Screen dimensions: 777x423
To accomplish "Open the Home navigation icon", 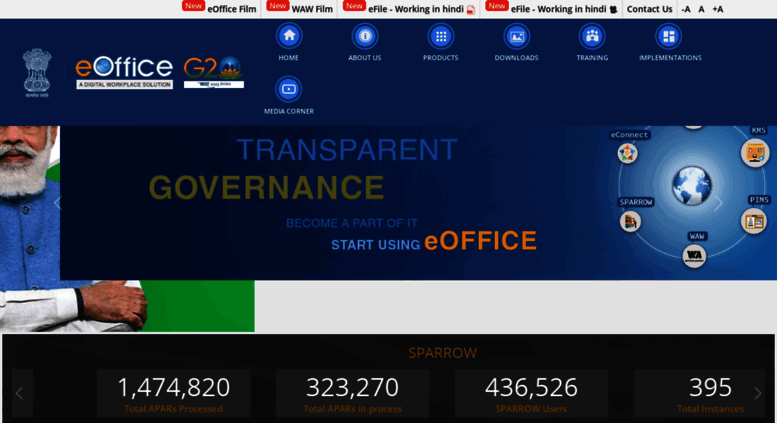I will point(289,36).
